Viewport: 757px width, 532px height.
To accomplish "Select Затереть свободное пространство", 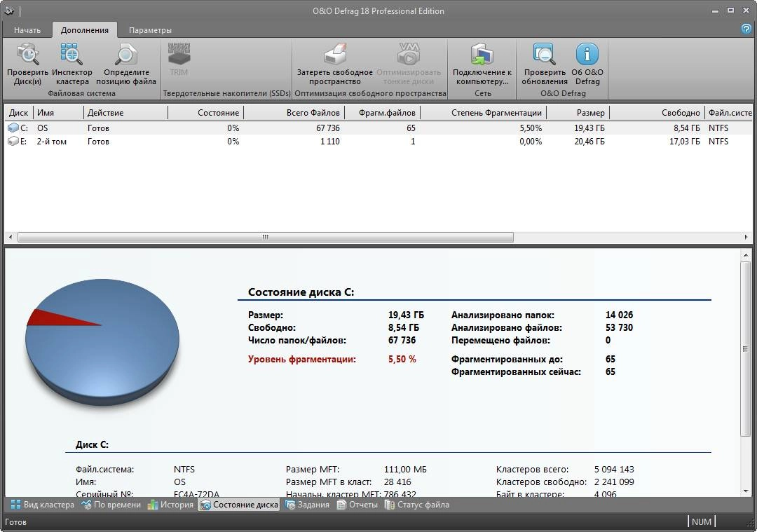I will [334, 64].
